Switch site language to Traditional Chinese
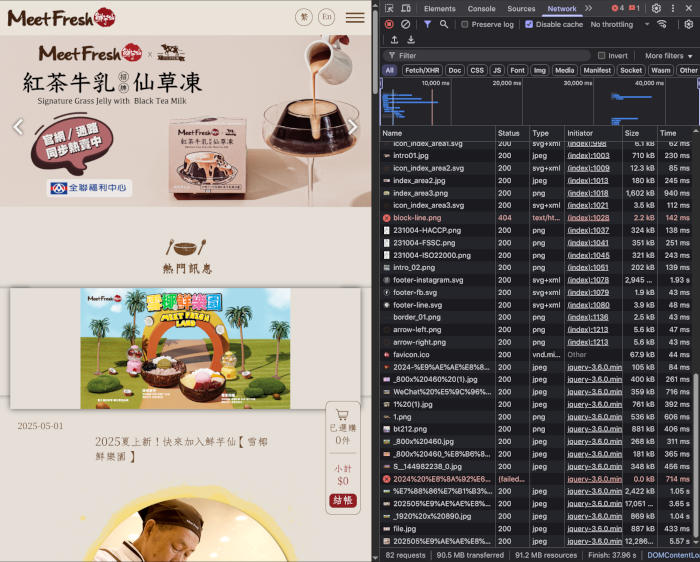Viewport: 700px width, 562px height. tap(304, 17)
